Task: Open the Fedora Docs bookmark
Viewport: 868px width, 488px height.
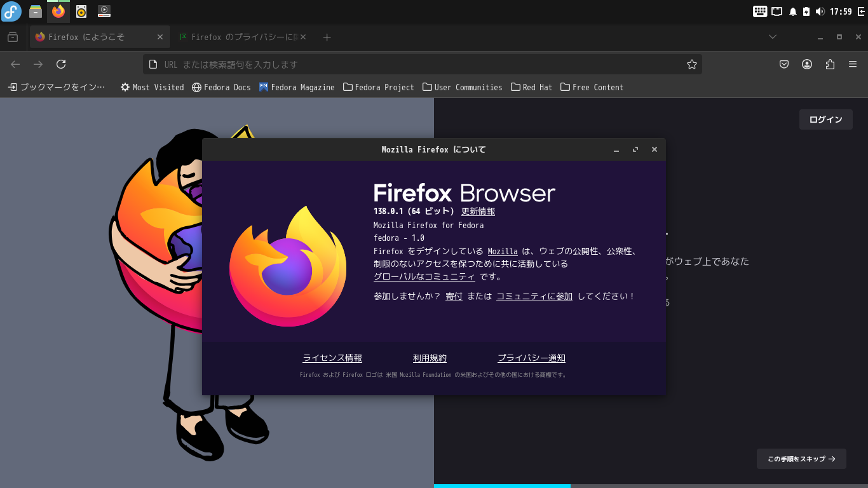Action: click(x=222, y=87)
